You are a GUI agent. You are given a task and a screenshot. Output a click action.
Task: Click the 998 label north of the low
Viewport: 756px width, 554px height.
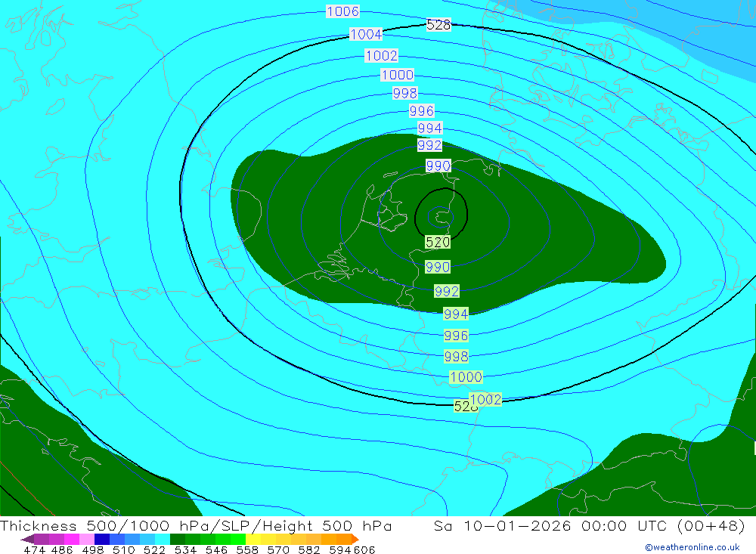405,93
